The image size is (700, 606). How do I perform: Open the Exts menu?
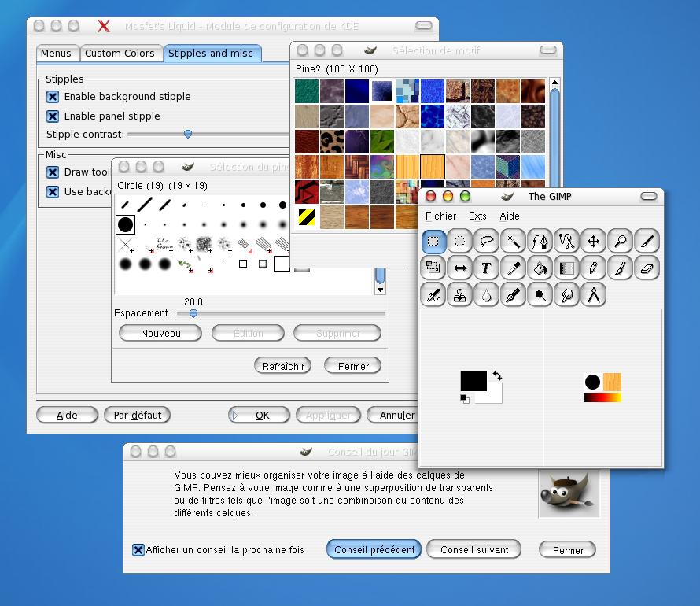(477, 216)
